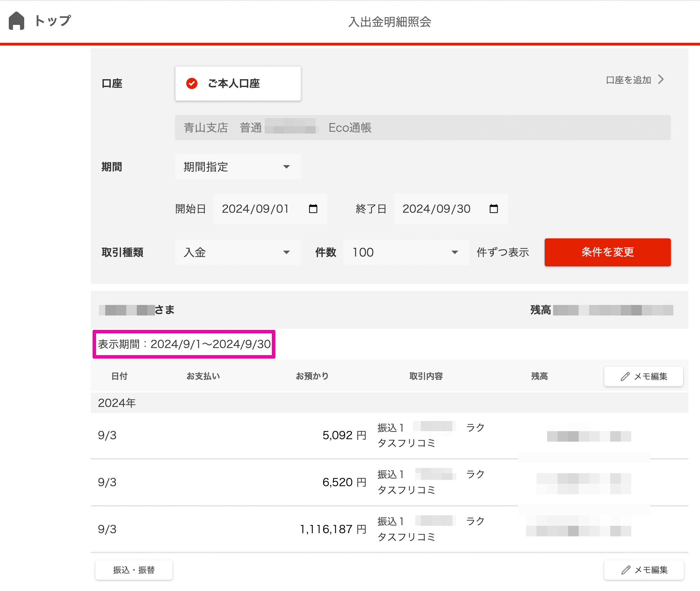The height and width of the screenshot is (591, 700).
Task: Click the 5,092 円 deposit amount
Action: click(x=344, y=435)
